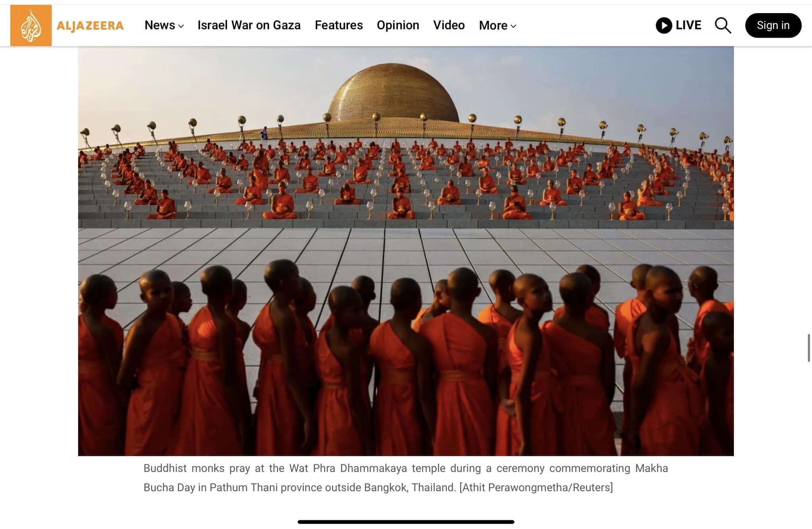Click the monks temple photo
Viewport: 812px width, 529px height.
tap(406, 251)
